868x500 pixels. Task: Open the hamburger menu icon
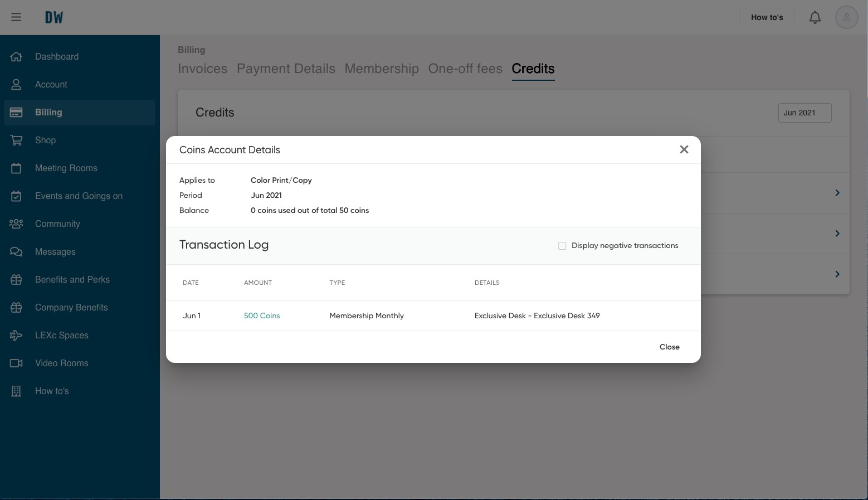click(16, 17)
